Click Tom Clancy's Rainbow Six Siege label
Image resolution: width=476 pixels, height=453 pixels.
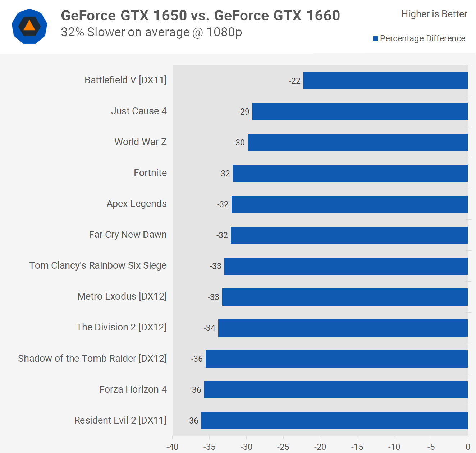(97, 265)
